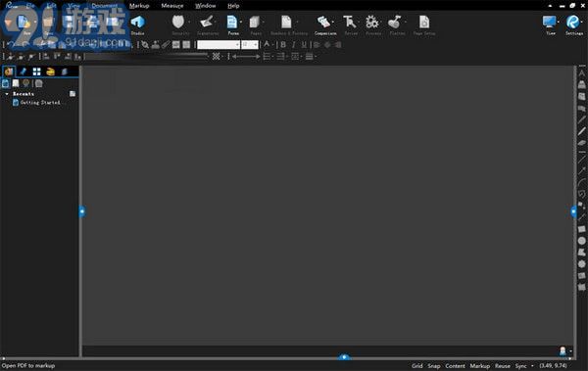Screen dimensions: 588x371
Task: Select the Rectangle markup tool in right toolbar
Action: pos(581,229)
